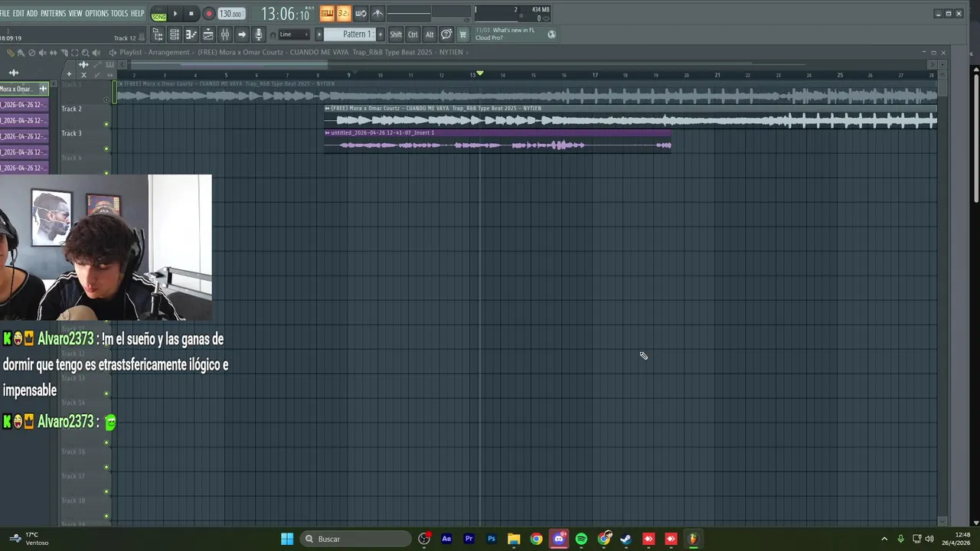980x551 pixels.
Task: Click the Stop button in transport
Action: tap(191, 14)
